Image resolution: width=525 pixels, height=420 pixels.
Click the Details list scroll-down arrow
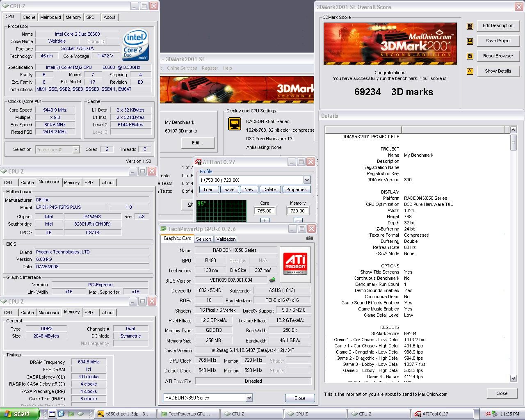coord(513,379)
